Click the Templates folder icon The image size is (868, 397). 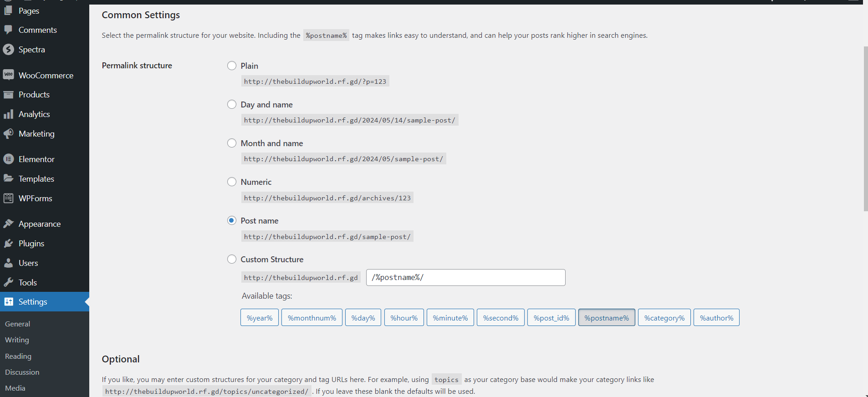pos(8,178)
